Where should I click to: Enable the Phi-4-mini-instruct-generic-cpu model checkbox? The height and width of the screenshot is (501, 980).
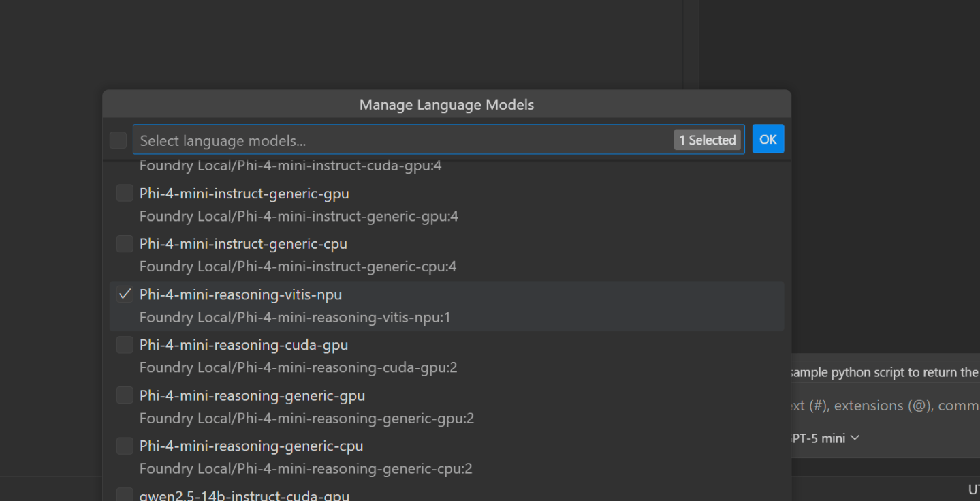[x=125, y=243]
